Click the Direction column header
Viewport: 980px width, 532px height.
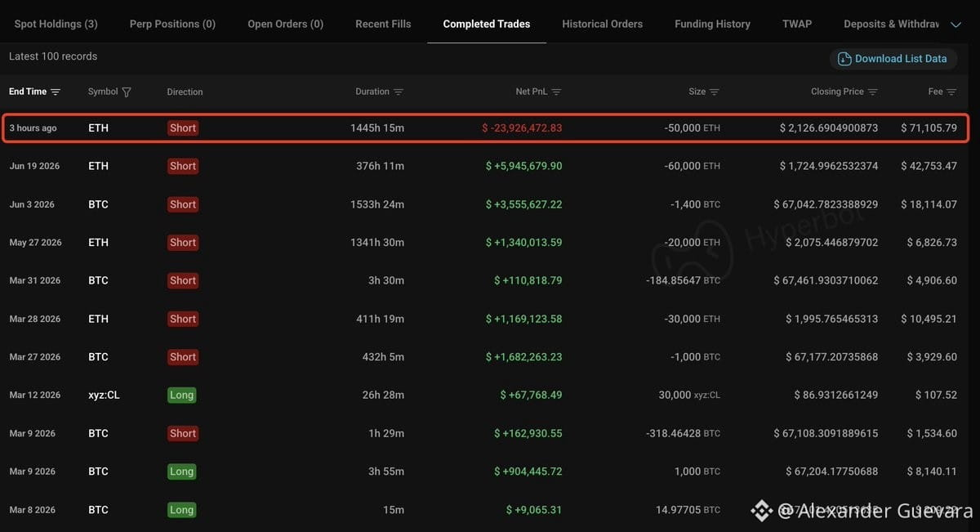pos(185,92)
